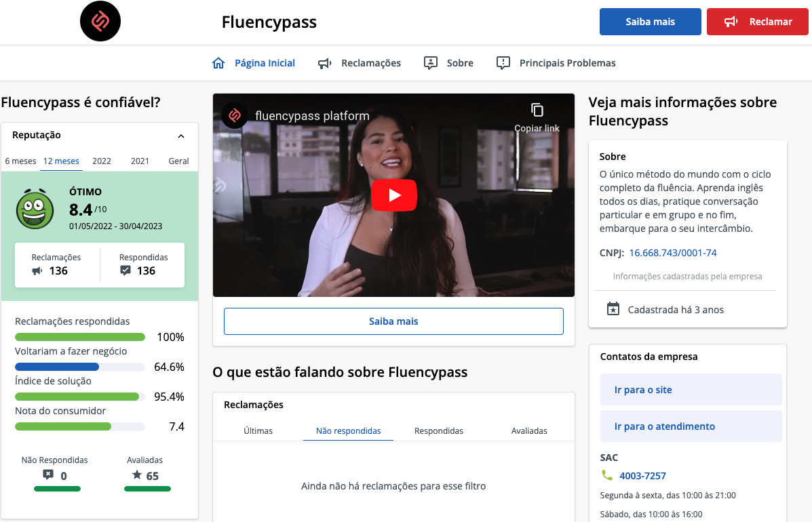This screenshot has height=522, width=812.
Task: Click the person icon beside Sobre nav item
Action: 430,63
